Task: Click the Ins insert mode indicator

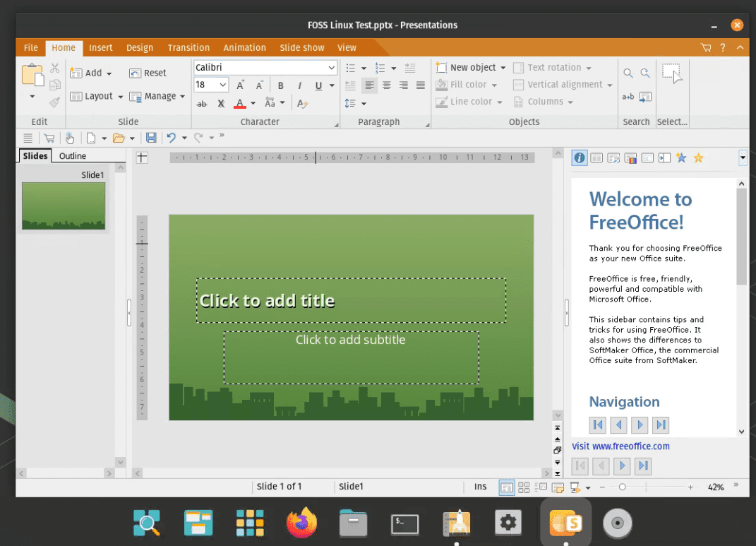Action: point(480,487)
